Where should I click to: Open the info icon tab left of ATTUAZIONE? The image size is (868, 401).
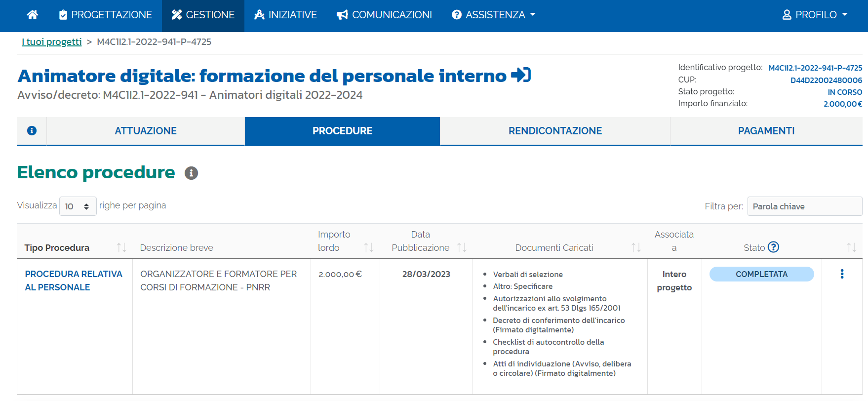pyautogui.click(x=32, y=131)
